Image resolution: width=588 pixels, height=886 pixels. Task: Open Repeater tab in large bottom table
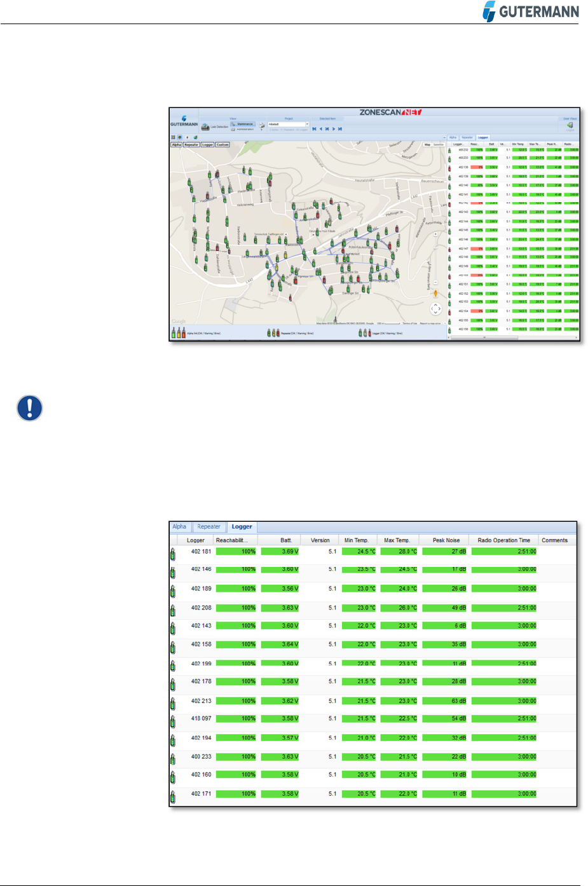tap(209, 527)
